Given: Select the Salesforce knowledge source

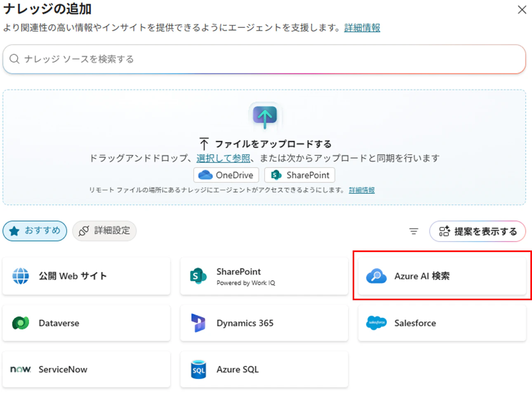Looking at the screenshot, I should [x=442, y=323].
